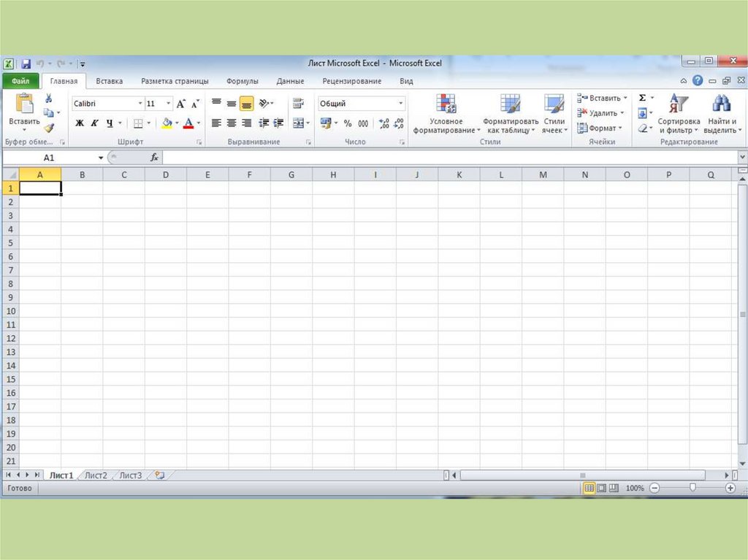The width and height of the screenshot is (748, 560).
Task: Switch to the Вид tab
Action: (x=406, y=81)
